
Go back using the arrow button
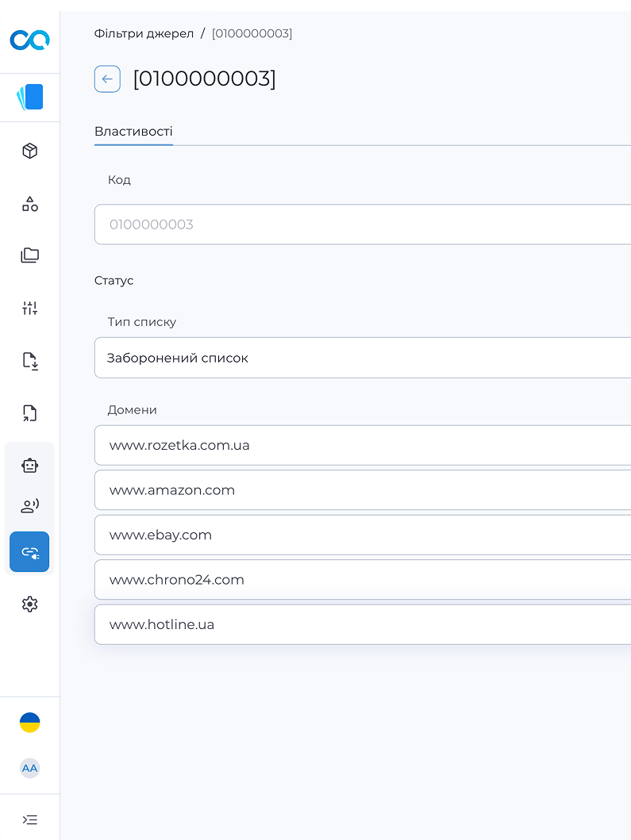(x=107, y=79)
